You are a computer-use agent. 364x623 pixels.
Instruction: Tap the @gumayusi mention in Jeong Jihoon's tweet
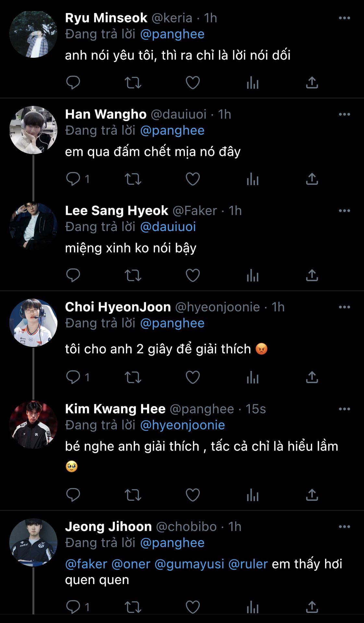tap(189, 564)
